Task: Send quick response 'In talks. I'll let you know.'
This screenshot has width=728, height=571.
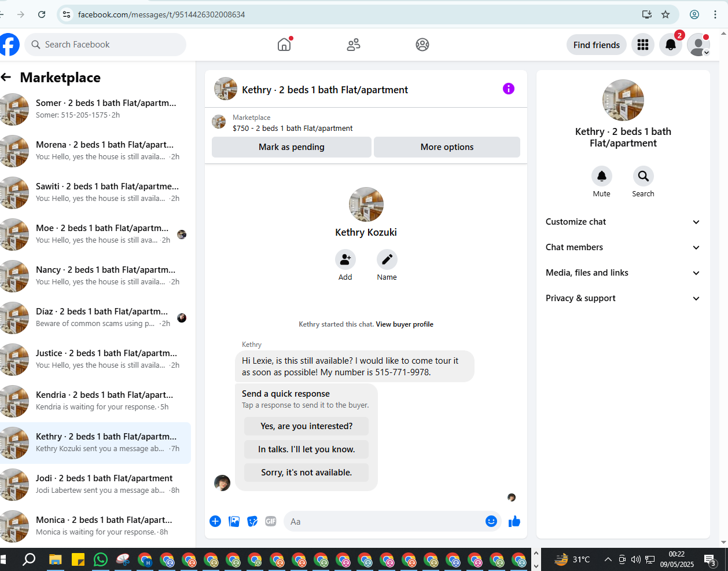Action: pos(307,449)
